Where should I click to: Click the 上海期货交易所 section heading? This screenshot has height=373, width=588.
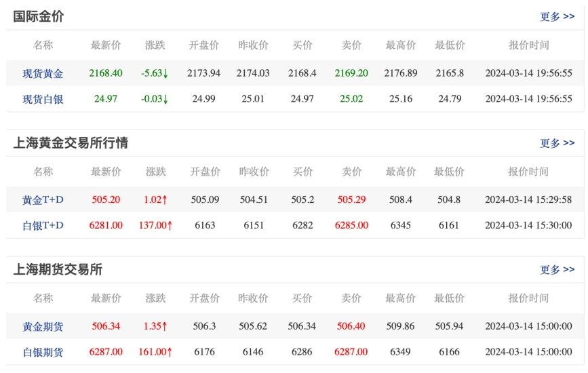coord(58,270)
